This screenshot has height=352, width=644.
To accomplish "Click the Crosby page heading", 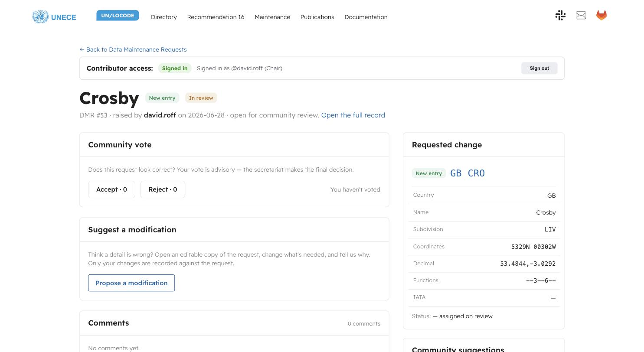I will click(109, 98).
